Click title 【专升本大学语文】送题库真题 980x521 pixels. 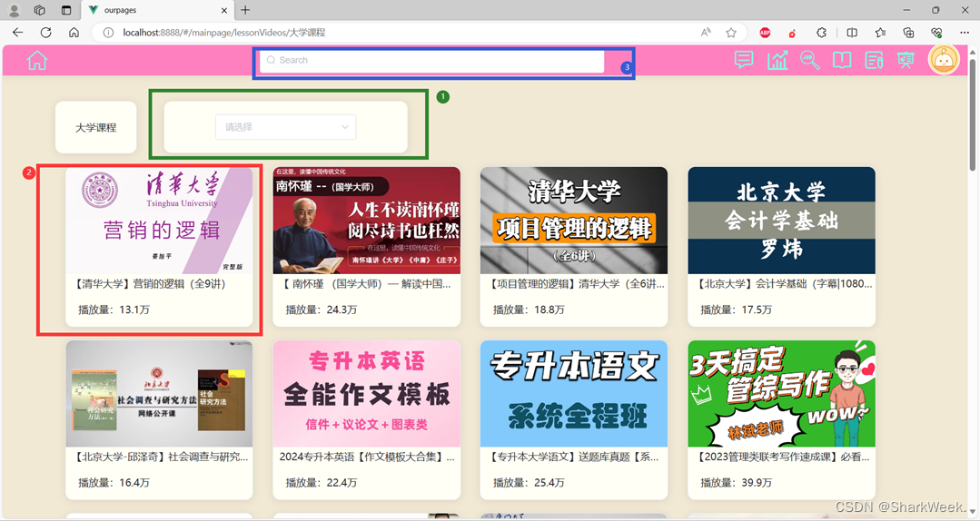coord(572,457)
